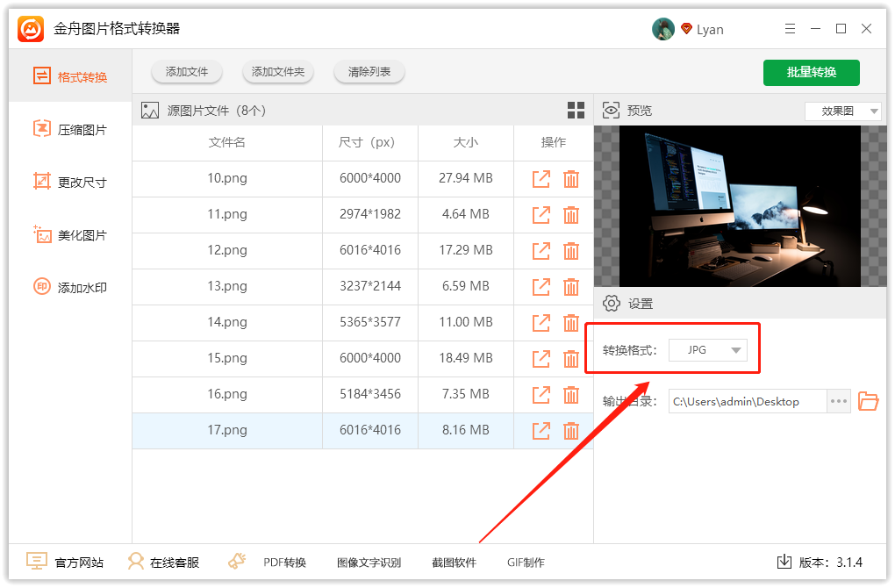Viewport: 895px width, 588px height.
Task: Click the hamburger menu icon in title bar
Action: tap(790, 29)
